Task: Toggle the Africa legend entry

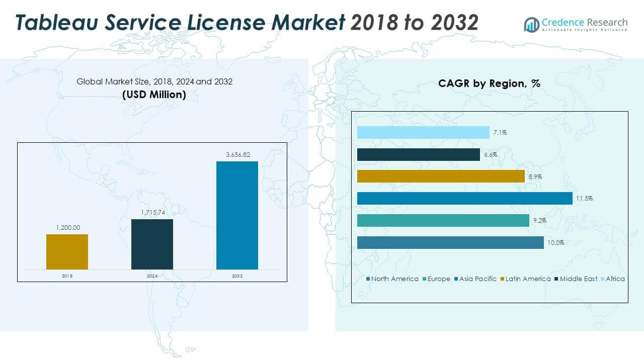Action: point(613,279)
